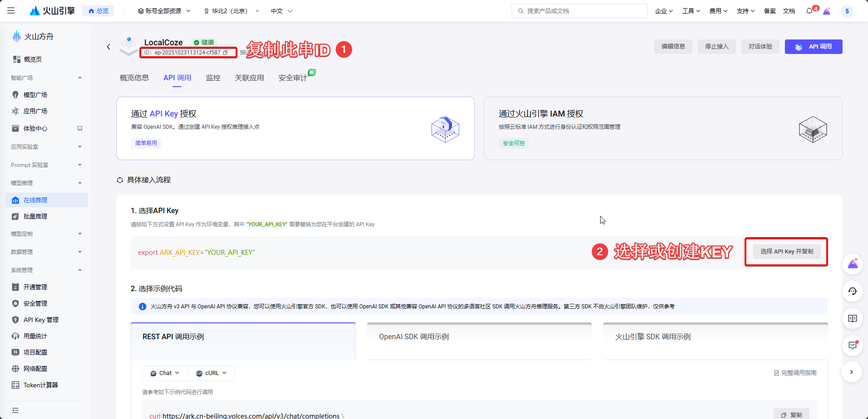868x419 pixels.
Task: Open the documentation book icon on right
Action: click(852, 318)
